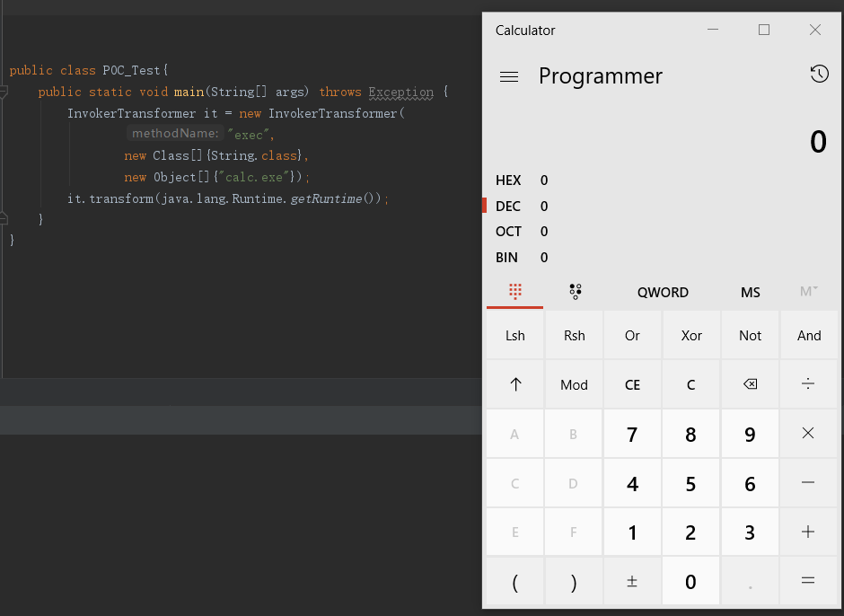
Task: Open the Calculator history panel icon
Action: [x=819, y=74]
